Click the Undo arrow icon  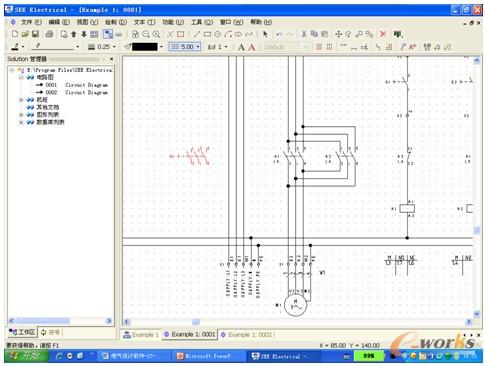(279, 34)
